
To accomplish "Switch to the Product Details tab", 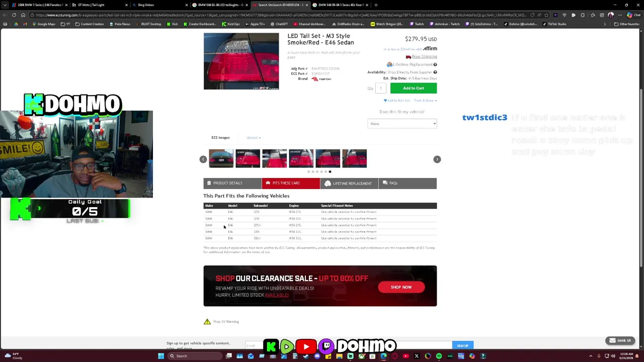I will click(232, 183).
